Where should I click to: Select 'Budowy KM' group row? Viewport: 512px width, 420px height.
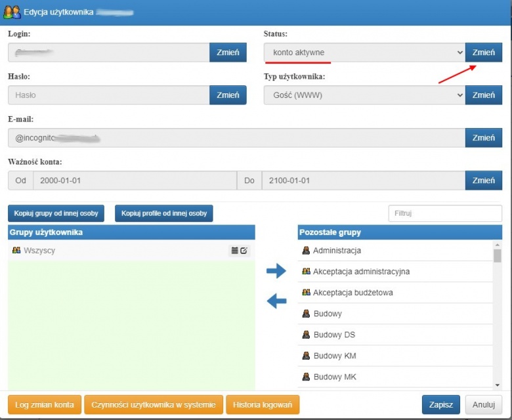pyautogui.click(x=395, y=356)
